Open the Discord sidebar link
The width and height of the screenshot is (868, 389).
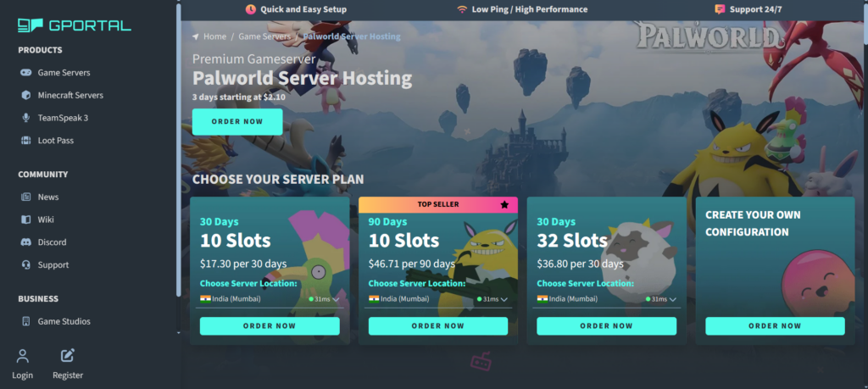coord(52,242)
